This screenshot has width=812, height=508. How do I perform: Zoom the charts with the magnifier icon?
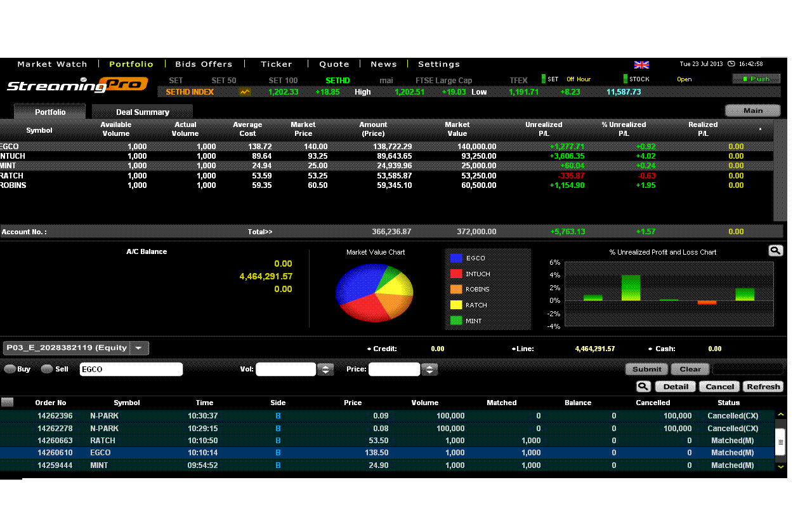pos(775,251)
